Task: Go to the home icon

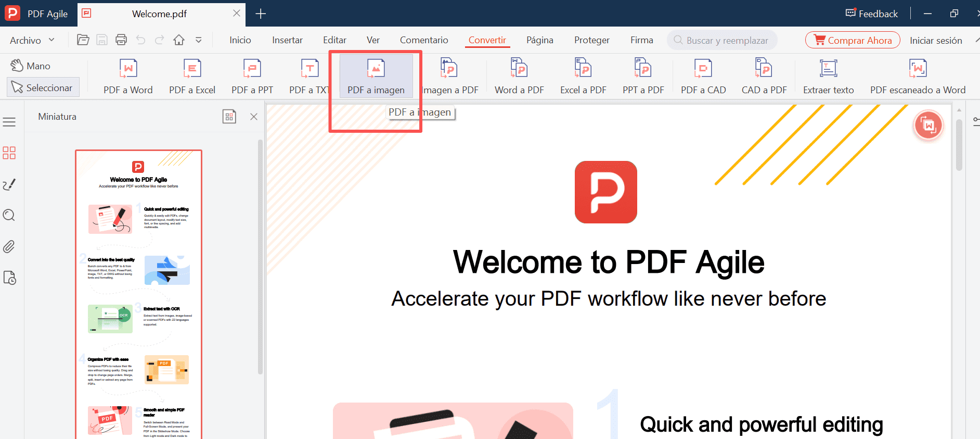Action: point(179,40)
